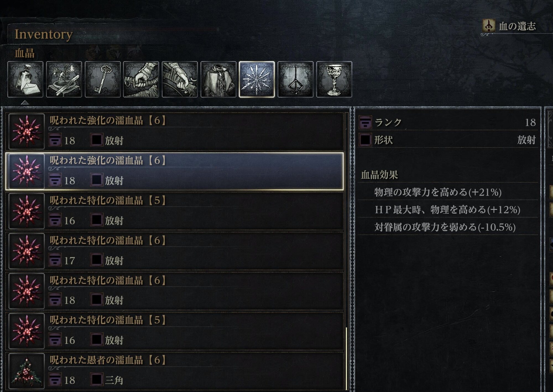
Task: Click the 血の遺志 blood echoes icon
Action: 489,26
